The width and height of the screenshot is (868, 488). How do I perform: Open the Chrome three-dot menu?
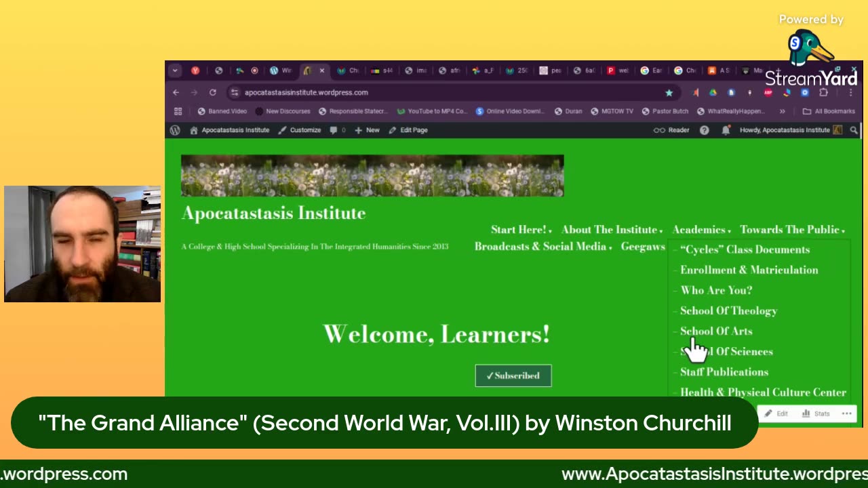pos(850,92)
